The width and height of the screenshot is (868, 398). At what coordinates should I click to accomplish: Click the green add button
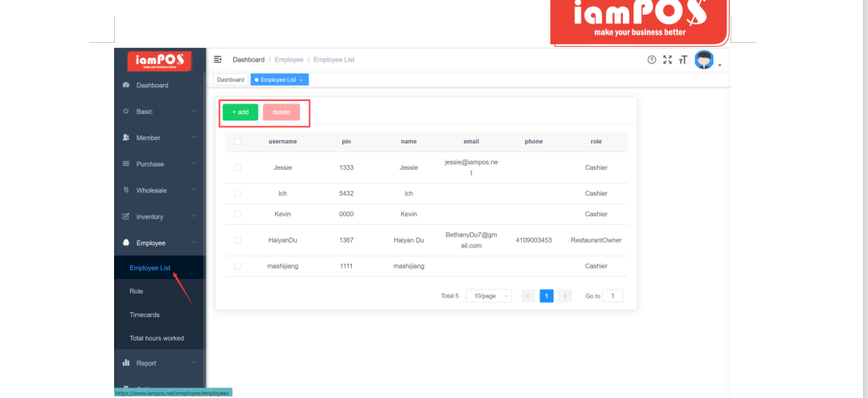point(240,112)
